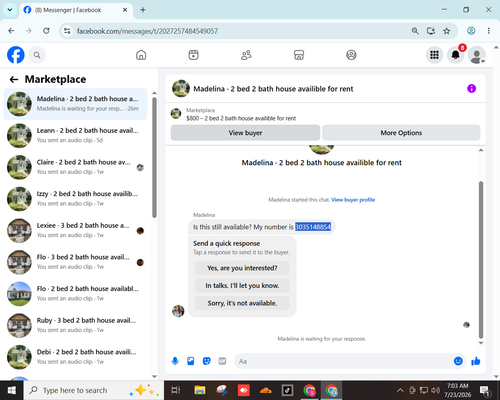
Task: Open Flo 2 bed 2 bath conversation
Action: click(x=75, y=294)
